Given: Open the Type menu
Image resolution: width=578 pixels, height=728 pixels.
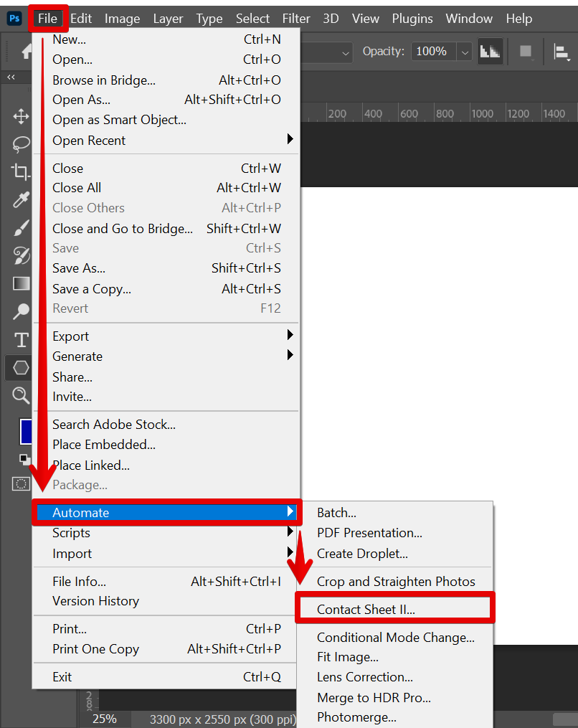Looking at the screenshot, I should pos(209,19).
